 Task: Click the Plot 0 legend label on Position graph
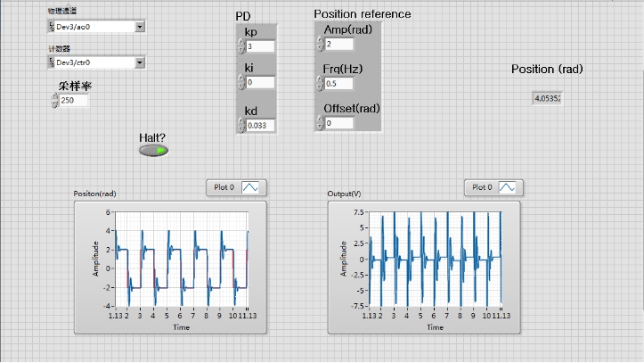click(224, 187)
